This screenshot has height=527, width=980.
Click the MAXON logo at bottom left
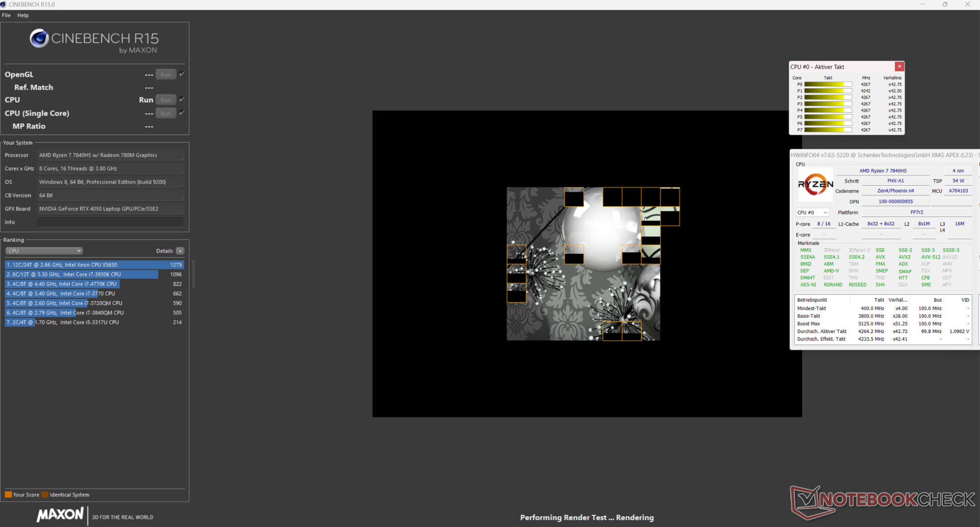tap(60, 514)
